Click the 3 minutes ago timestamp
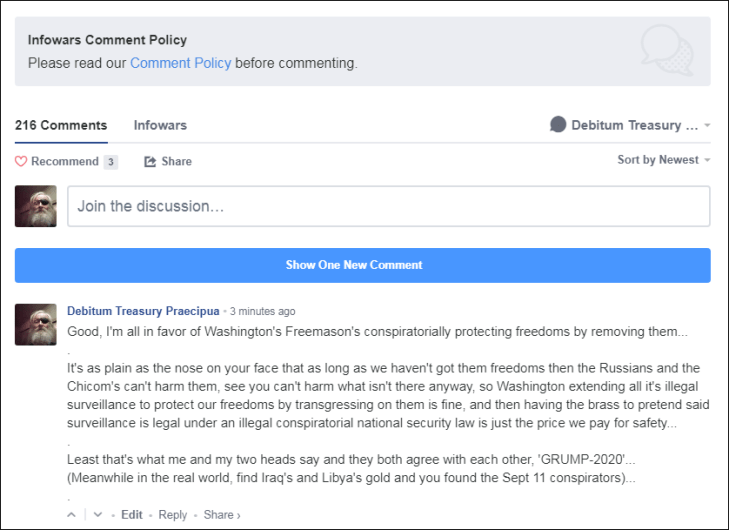Image resolution: width=729 pixels, height=530 pixels. (x=262, y=311)
